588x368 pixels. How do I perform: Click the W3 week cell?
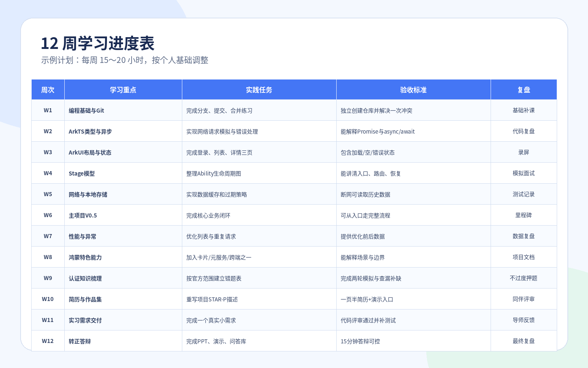48,152
